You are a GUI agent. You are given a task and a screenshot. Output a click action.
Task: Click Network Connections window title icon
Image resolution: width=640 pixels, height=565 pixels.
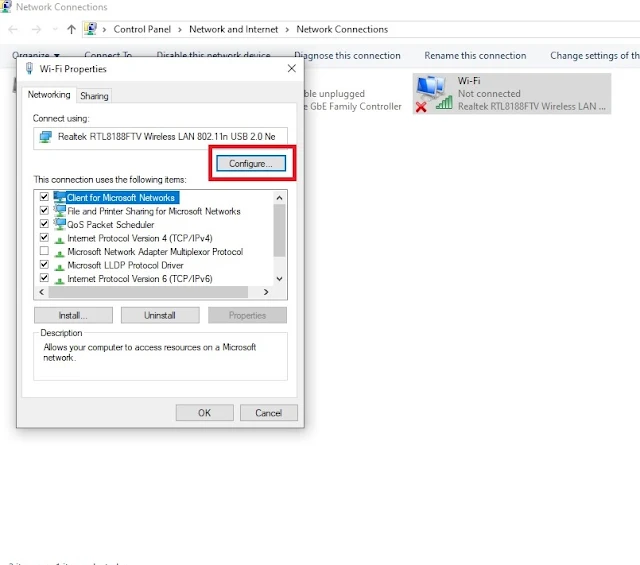pyautogui.click(x=6, y=6)
